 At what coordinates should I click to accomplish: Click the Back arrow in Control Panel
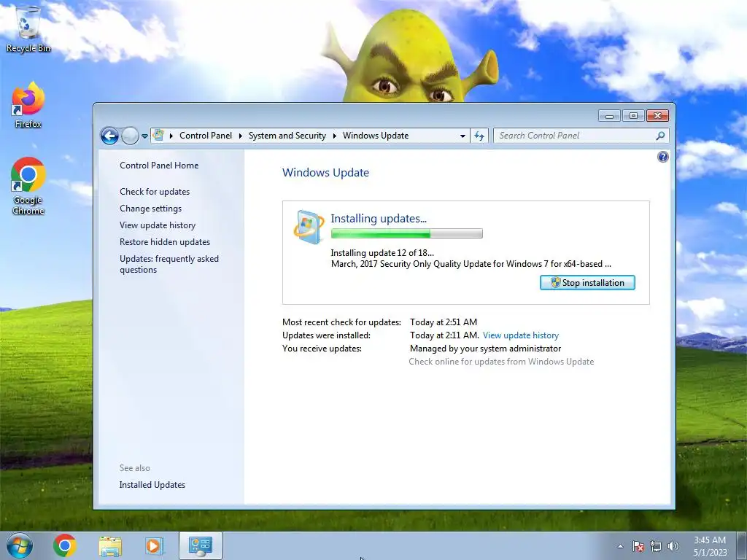click(109, 136)
